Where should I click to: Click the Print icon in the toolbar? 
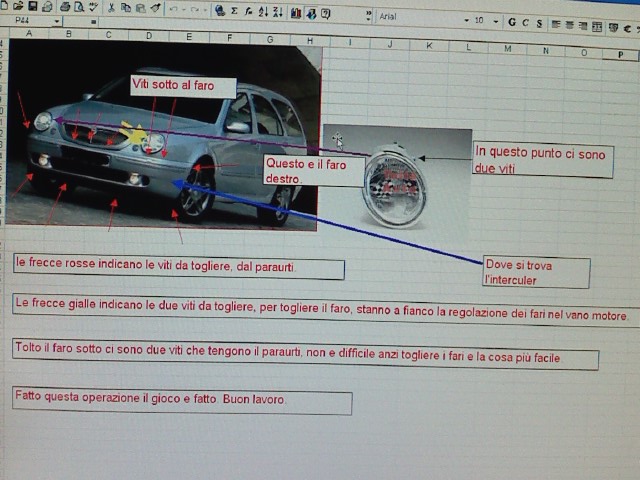62,7
